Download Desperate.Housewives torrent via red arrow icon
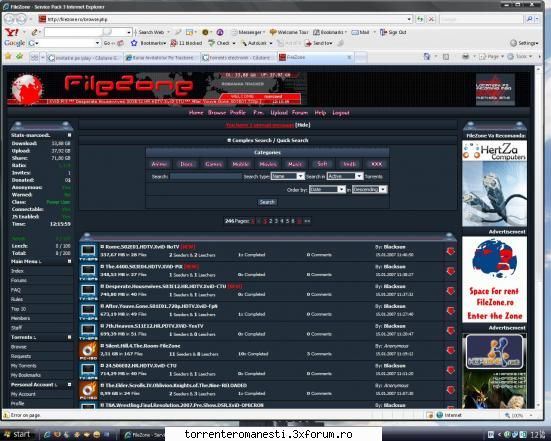Screen dimensions: 551x441 [450, 291]
